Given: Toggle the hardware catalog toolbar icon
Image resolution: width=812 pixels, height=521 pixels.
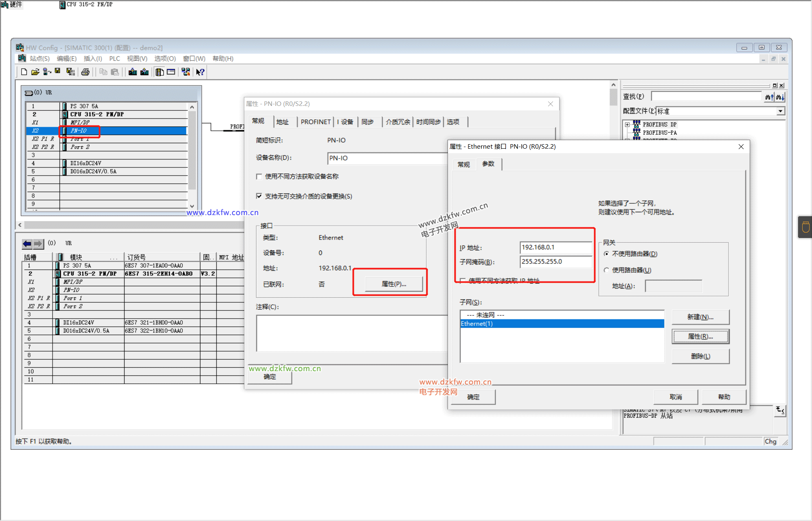Looking at the screenshot, I should [x=160, y=72].
